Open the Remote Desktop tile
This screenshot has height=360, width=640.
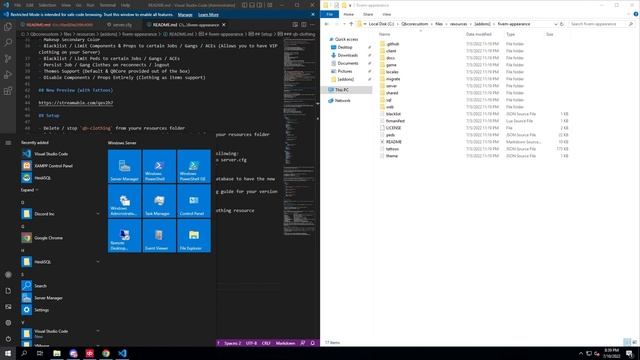click(124, 236)
